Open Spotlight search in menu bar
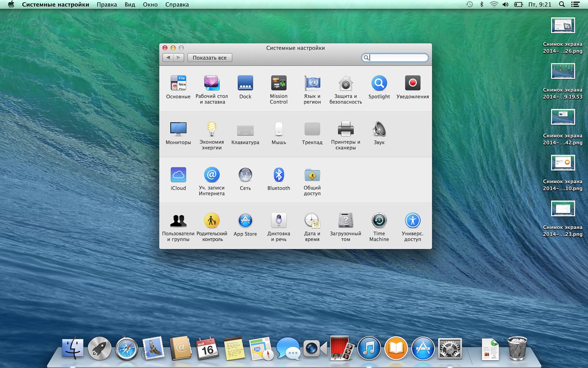Image resolution: width=588 pixels, height=368 pixels. tap(562, 4)
